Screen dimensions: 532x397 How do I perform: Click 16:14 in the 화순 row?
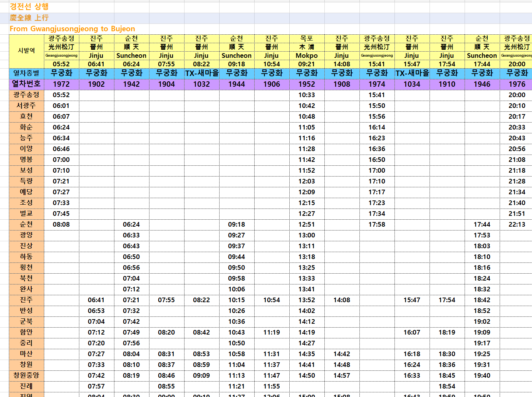(x=377, y=127)
